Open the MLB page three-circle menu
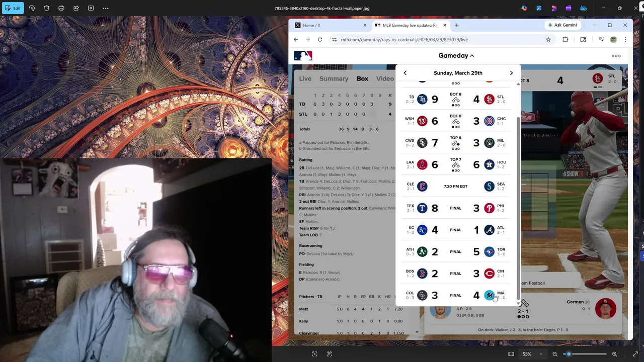Image resolution: width=644 pixels, height=362 pixels. [616, 56]
